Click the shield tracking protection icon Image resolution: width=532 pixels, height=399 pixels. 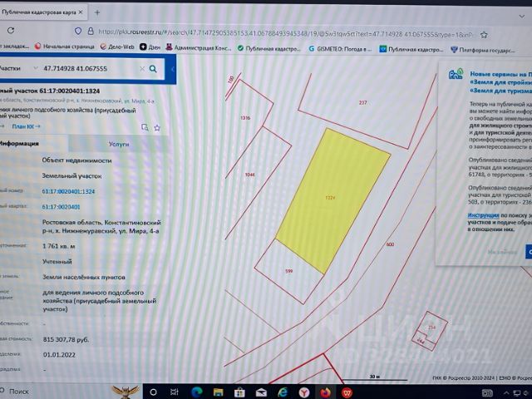[x=78, y=32]
